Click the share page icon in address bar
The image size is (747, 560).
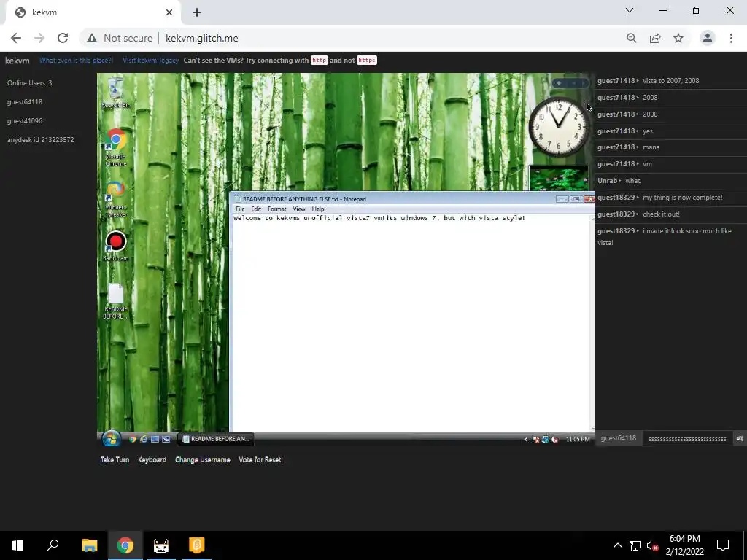(655, 38)
